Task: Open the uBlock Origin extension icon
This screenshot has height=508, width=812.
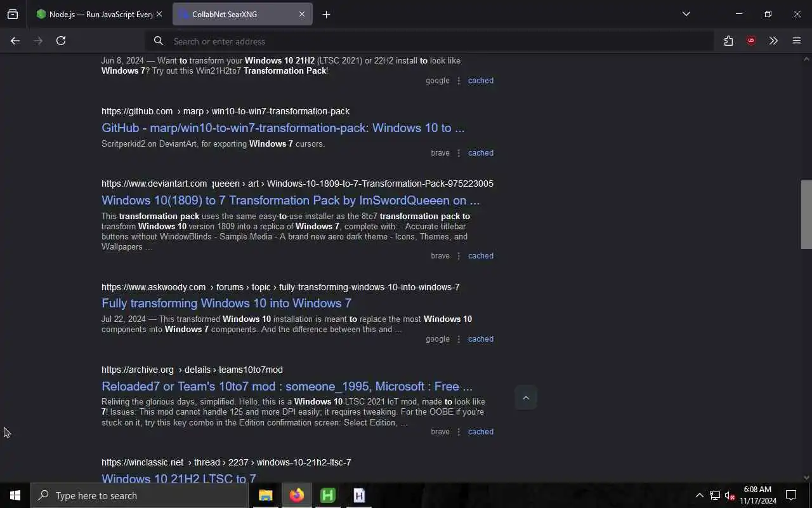Action: (751, 41)
